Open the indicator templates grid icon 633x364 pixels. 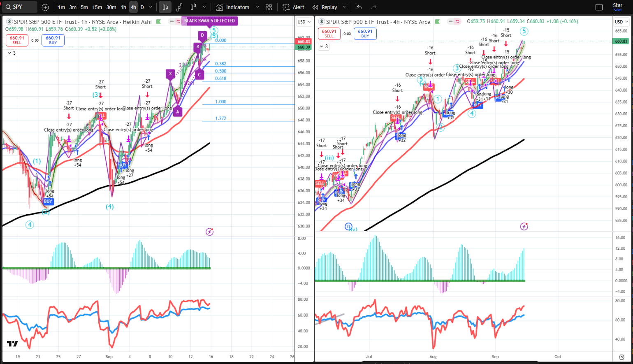[269, 7]
